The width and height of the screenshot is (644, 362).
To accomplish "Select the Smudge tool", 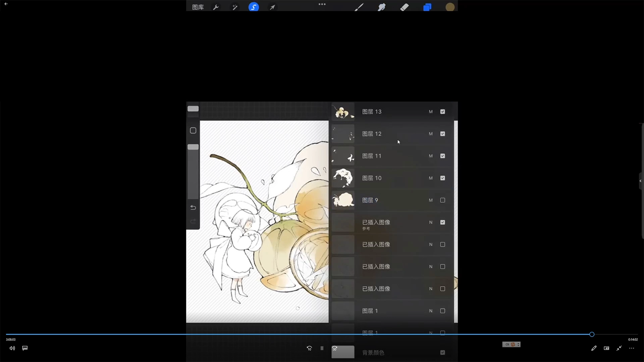I will [x=382, y=7].
